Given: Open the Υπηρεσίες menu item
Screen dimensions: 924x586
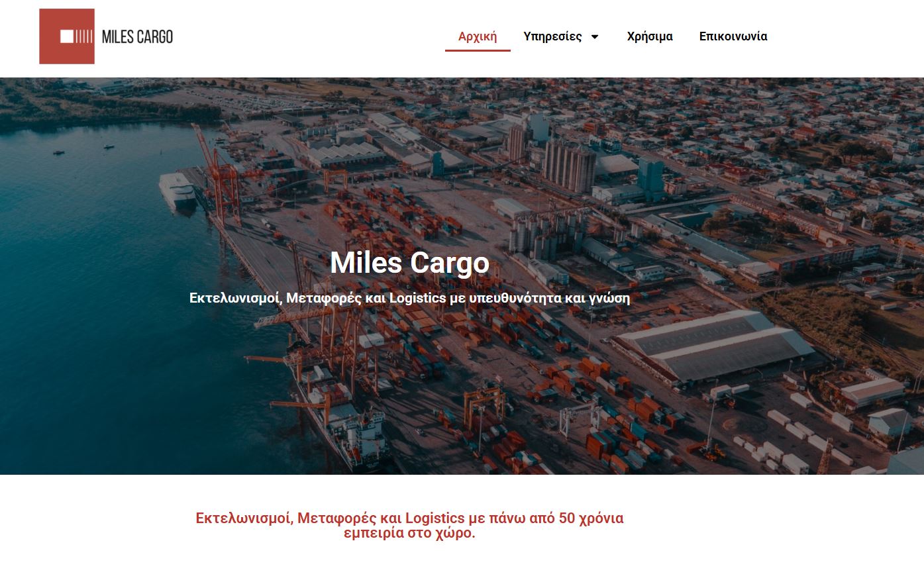Looking at the screenshot, I should click(x=552, y=36).
